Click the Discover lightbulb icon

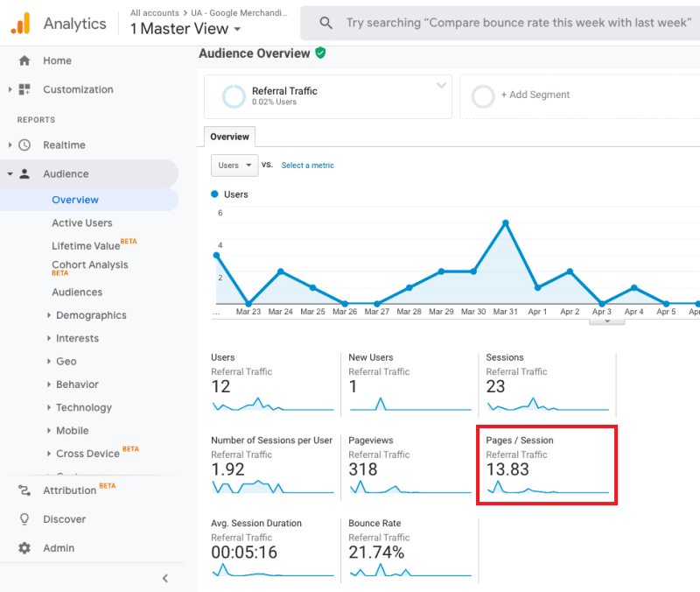[24, 519]
